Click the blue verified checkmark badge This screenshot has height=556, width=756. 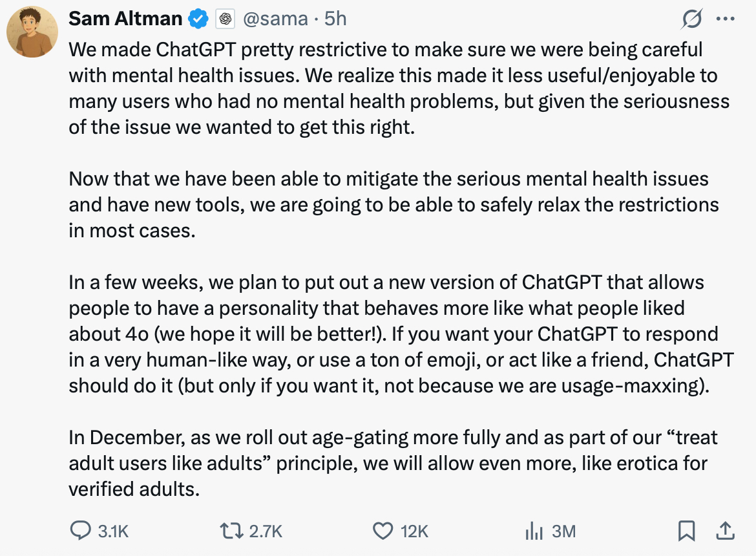pos(198,19)
